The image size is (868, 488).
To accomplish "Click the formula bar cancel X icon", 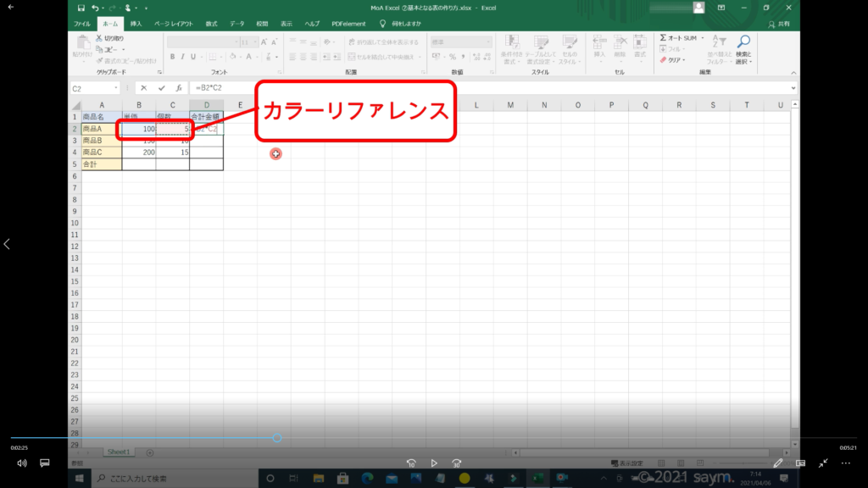I will click(x=144, y=88).
